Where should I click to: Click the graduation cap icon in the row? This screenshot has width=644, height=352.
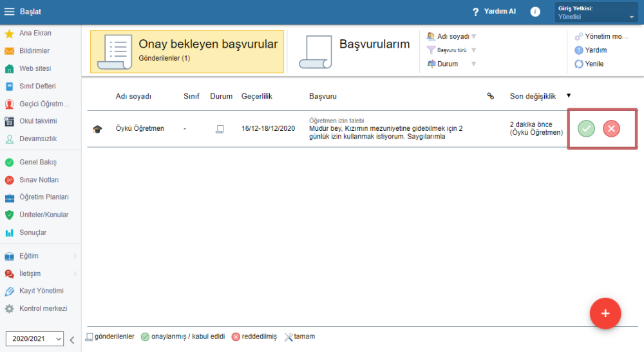point(97,129)
